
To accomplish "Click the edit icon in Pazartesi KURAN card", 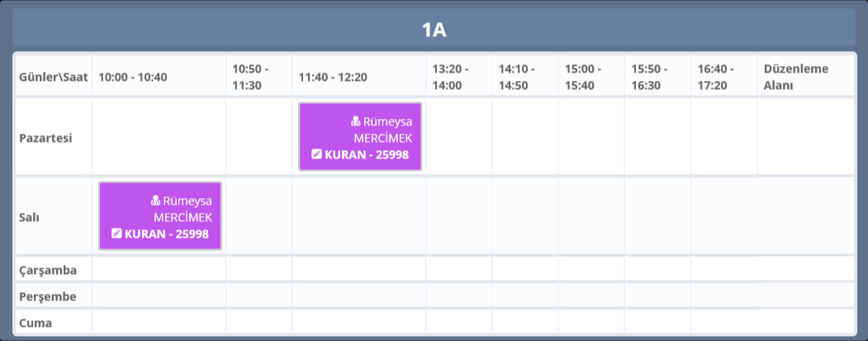I will pos(316,154).
